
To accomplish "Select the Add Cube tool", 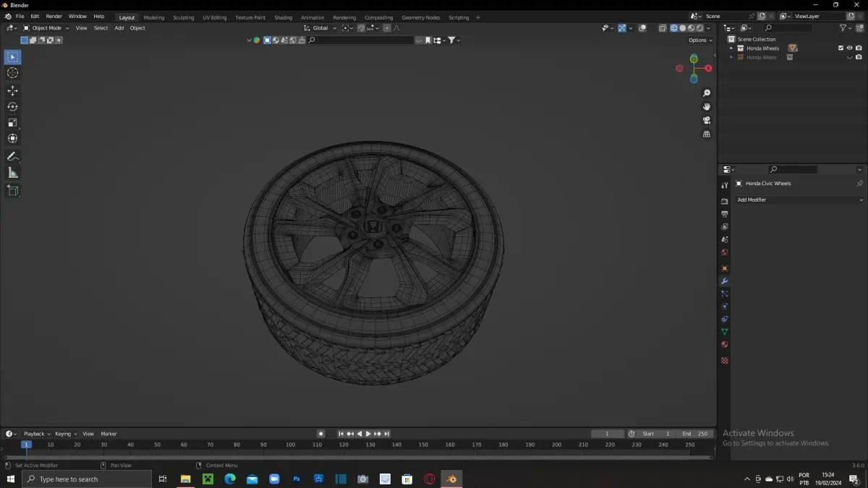I will 12,190.
